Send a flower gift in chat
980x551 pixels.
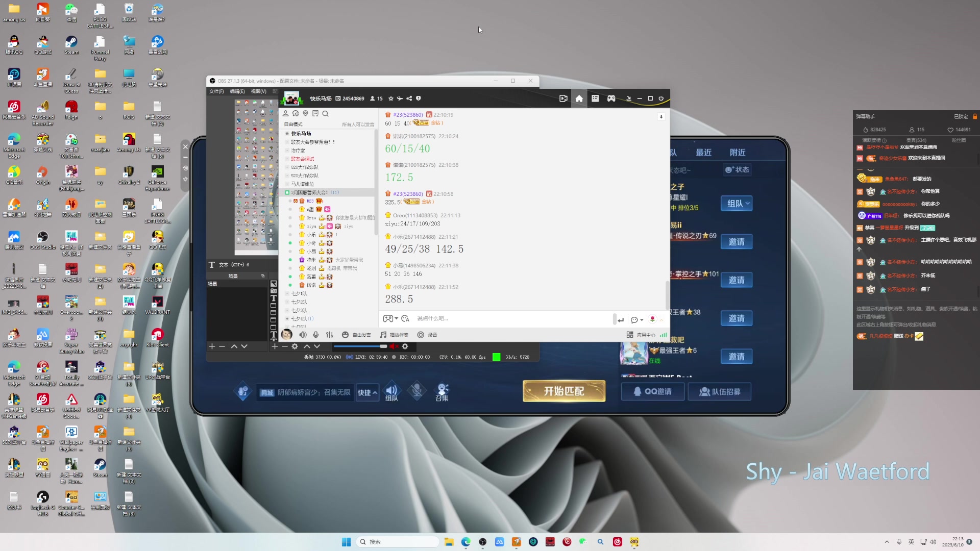tap(652, 319)
